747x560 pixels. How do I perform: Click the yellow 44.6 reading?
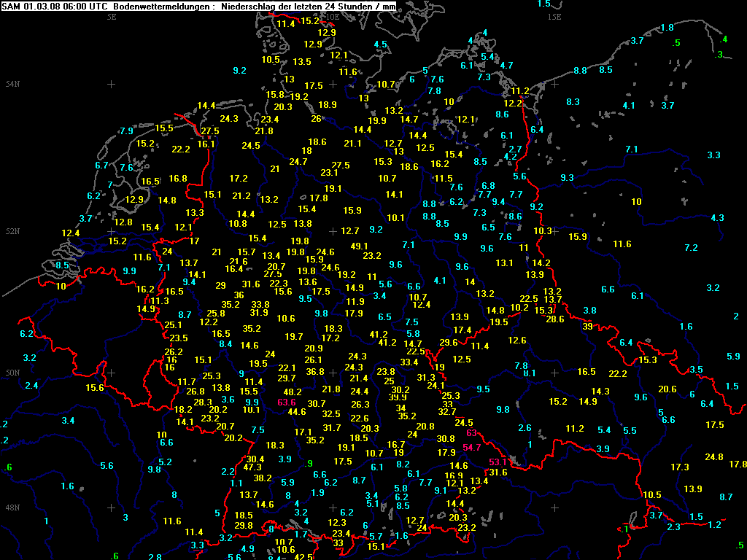[297, 412]
